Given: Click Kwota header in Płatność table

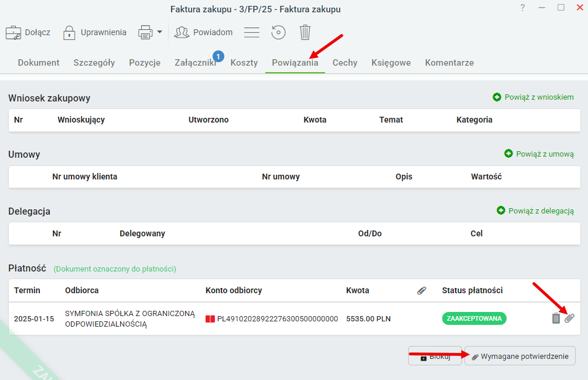Looking at the screenshot, I should pyautogui.click(x=357, y=290).
